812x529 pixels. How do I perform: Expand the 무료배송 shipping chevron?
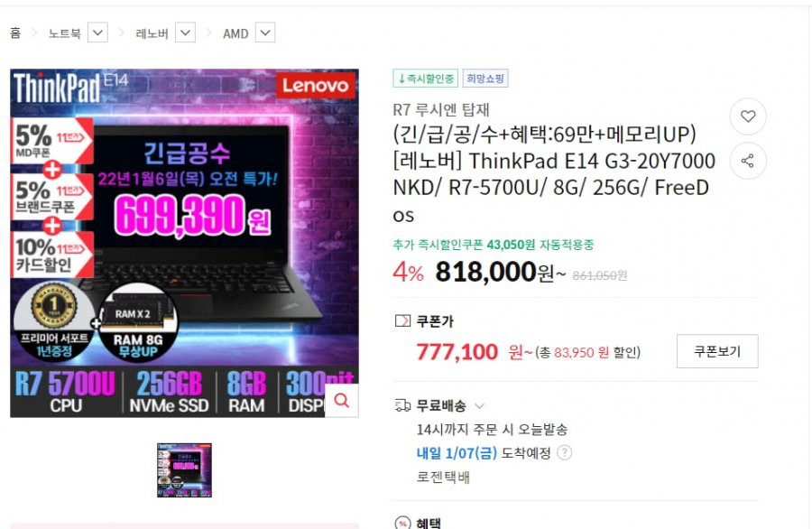click(x=480, y=405)
